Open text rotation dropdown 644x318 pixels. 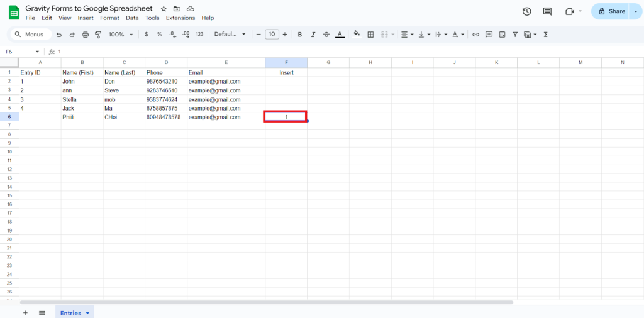click(458, 35)
